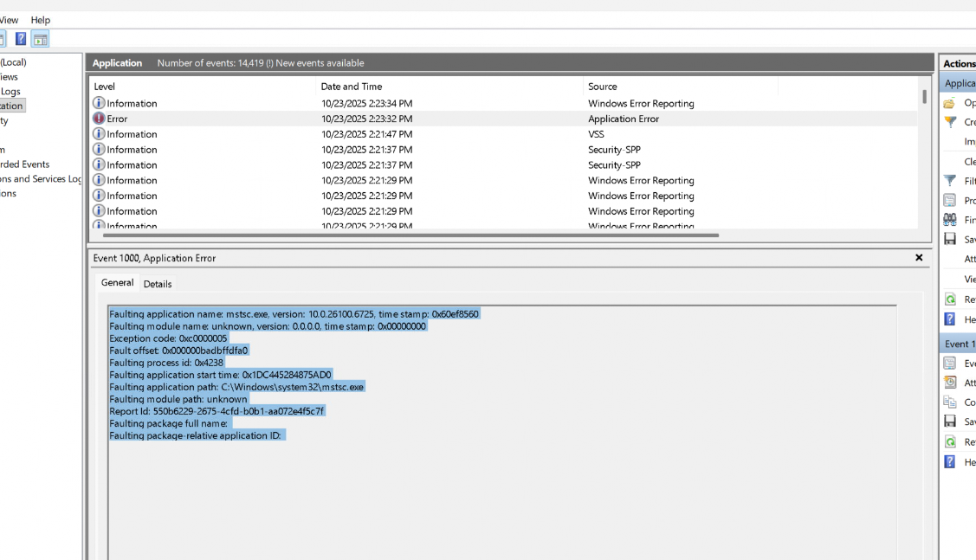This screenshot has width=976, height=560.
Task: Click the Refresh icon under Application actions
Action: tap(950, 299)
